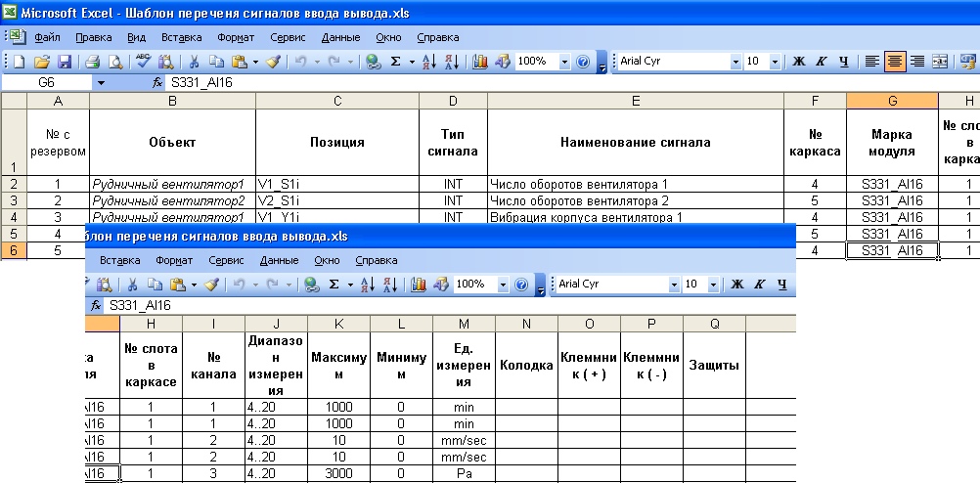Screen dimensions: 980x483
Task: Open the Данные menu
Action: (x=340, y=37)
